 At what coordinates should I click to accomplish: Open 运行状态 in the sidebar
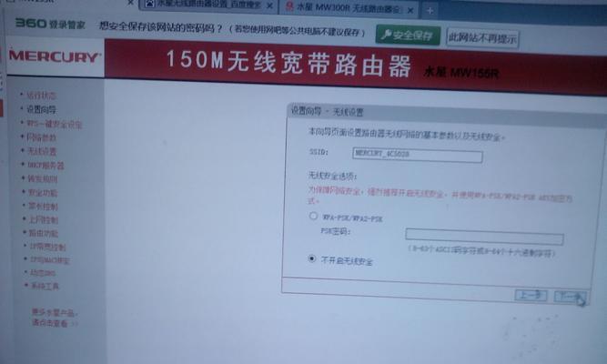tap(41, 96)
